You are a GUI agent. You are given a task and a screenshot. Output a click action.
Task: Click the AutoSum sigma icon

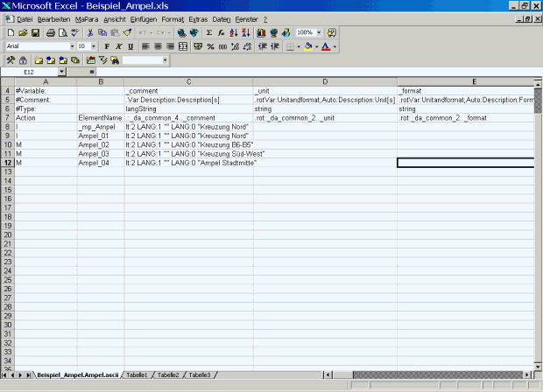tap(208, 33)
